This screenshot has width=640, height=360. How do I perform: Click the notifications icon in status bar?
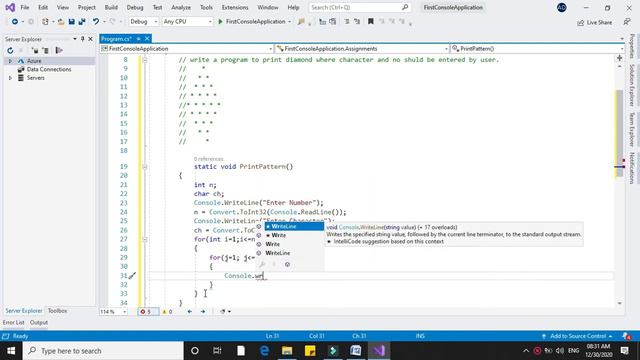pyautogui.click(x=627, y=336)
